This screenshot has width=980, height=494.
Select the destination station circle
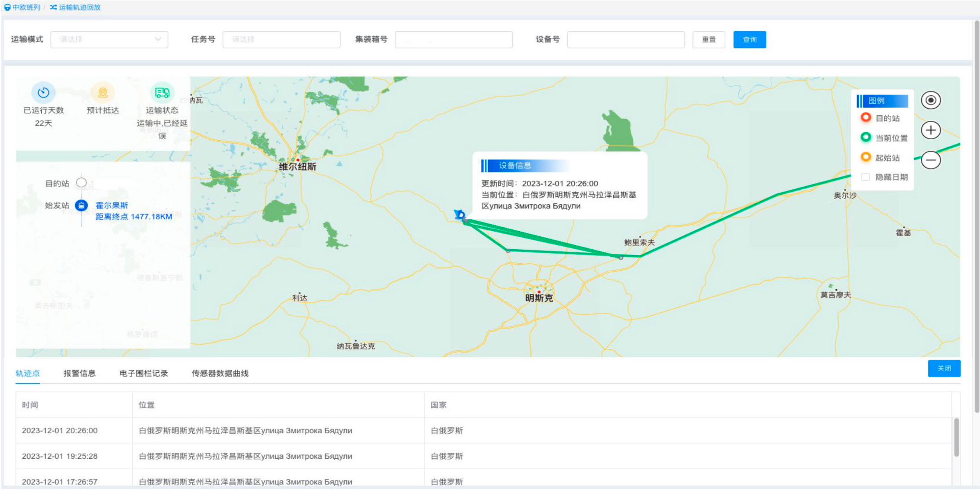tap(81, 182)
